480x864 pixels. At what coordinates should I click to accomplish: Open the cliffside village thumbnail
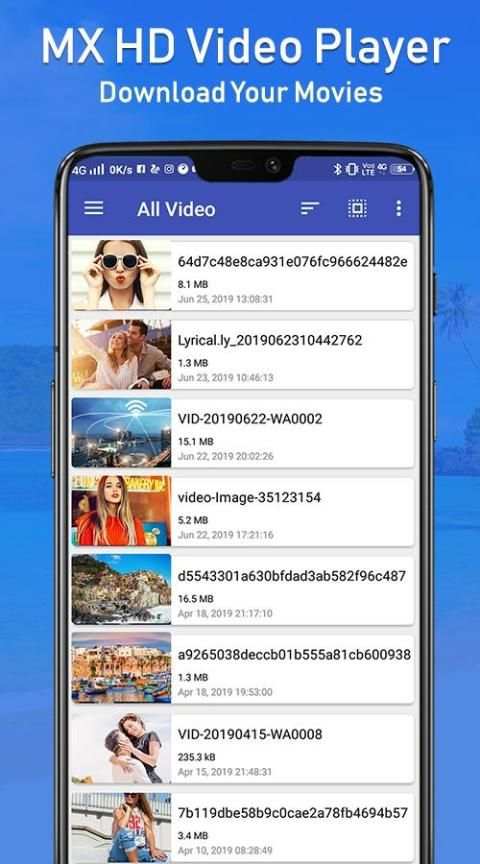[x=122, y=590]
